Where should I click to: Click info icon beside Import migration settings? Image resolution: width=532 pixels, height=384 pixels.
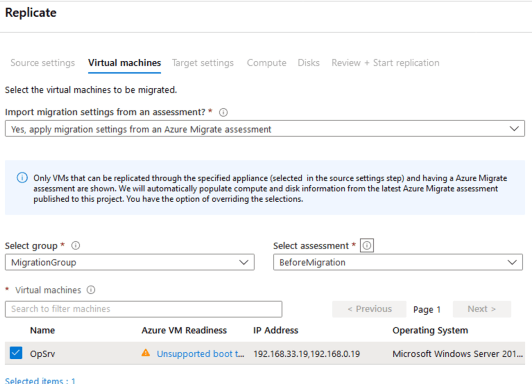[x=223, y=112]
